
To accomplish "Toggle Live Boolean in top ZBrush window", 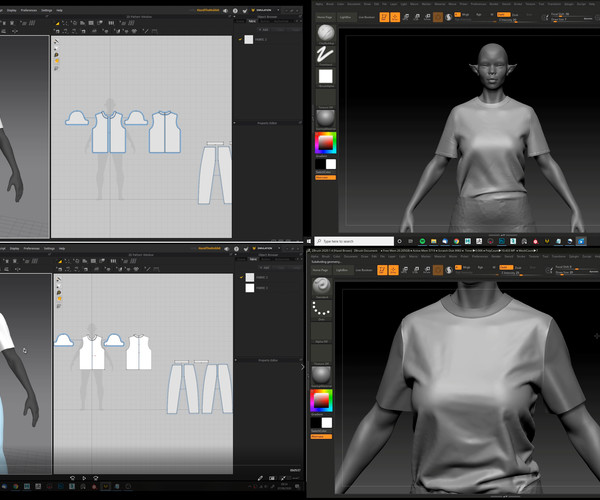I will coord(367,17).
